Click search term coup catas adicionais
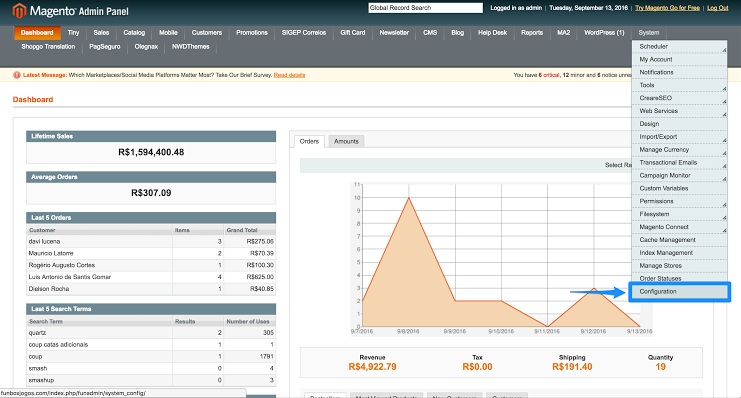 click(58, 345)
